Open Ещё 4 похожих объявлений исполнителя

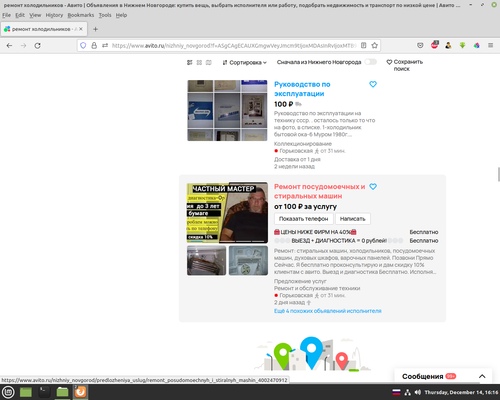[x=328, y=311]
